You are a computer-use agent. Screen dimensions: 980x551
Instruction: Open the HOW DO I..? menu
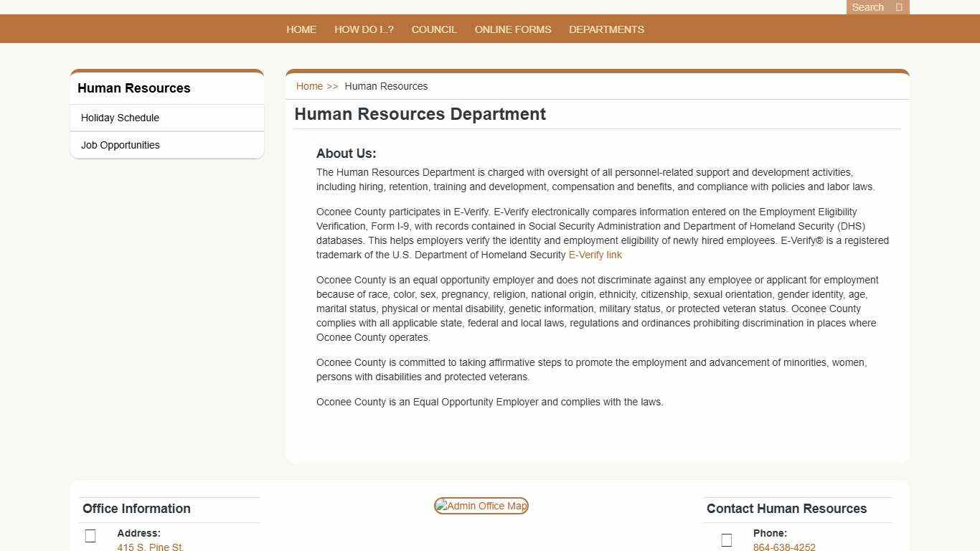click(364, 29)
